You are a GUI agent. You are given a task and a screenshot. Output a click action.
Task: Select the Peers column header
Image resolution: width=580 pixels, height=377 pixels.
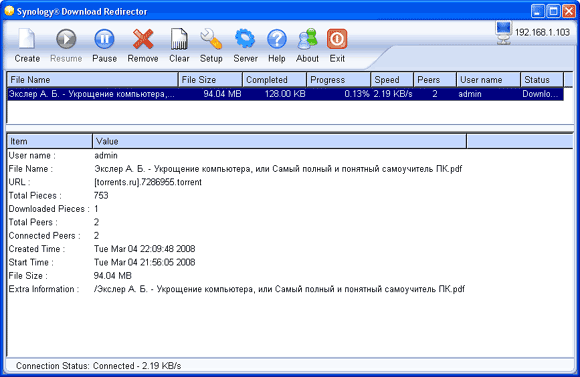point(435,80)
